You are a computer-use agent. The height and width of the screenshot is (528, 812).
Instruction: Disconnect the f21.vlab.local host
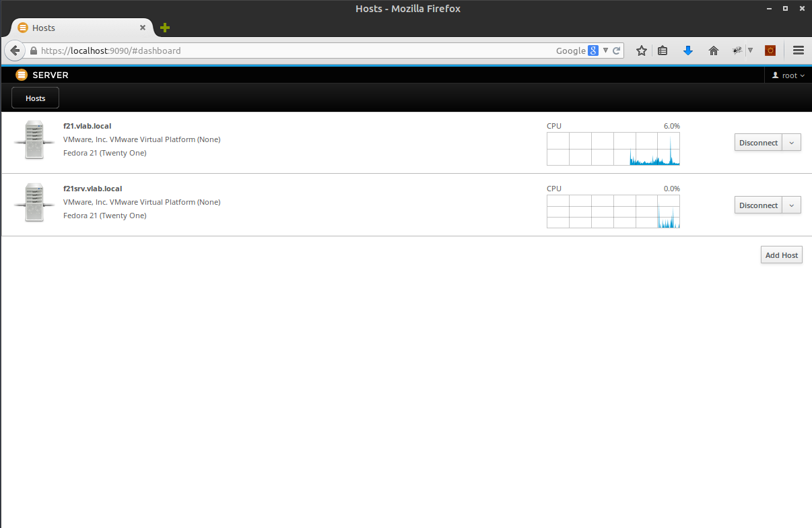(758, 143)
